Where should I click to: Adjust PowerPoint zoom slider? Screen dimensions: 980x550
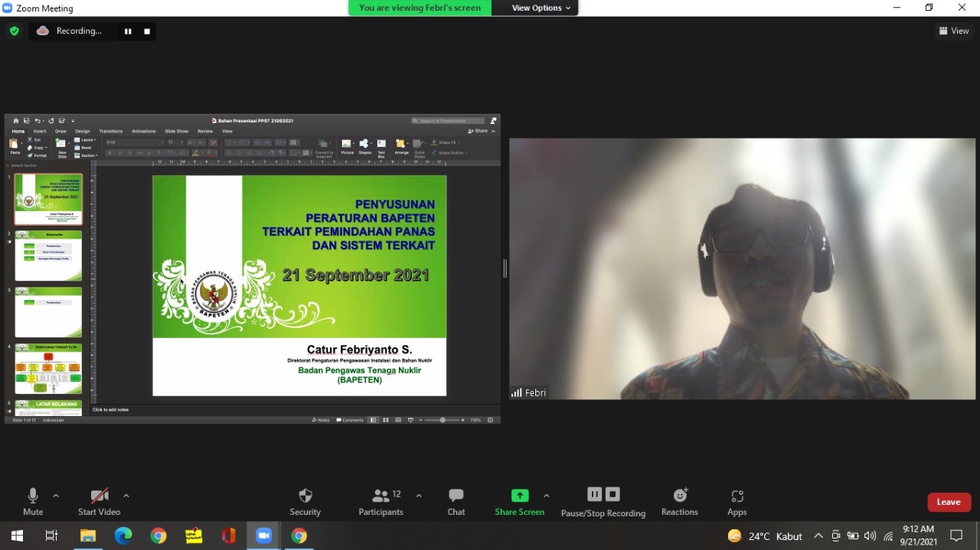(442, 420)
